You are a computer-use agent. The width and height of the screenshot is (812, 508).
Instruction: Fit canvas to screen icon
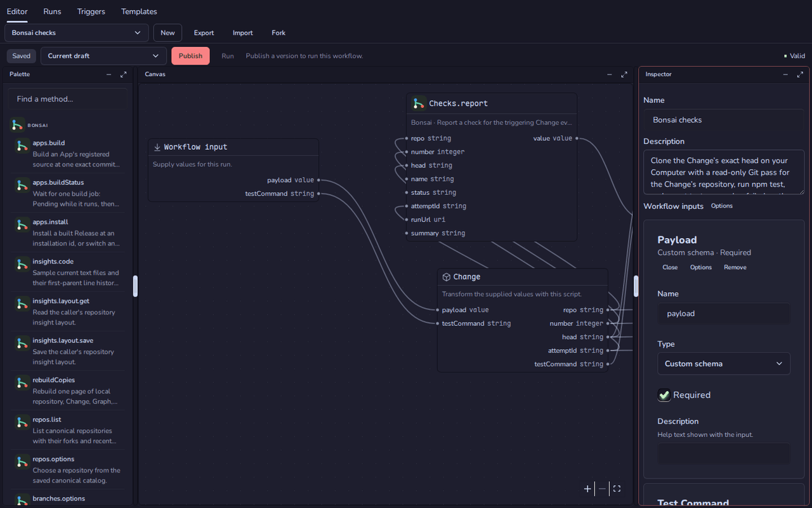click(617, 488)
